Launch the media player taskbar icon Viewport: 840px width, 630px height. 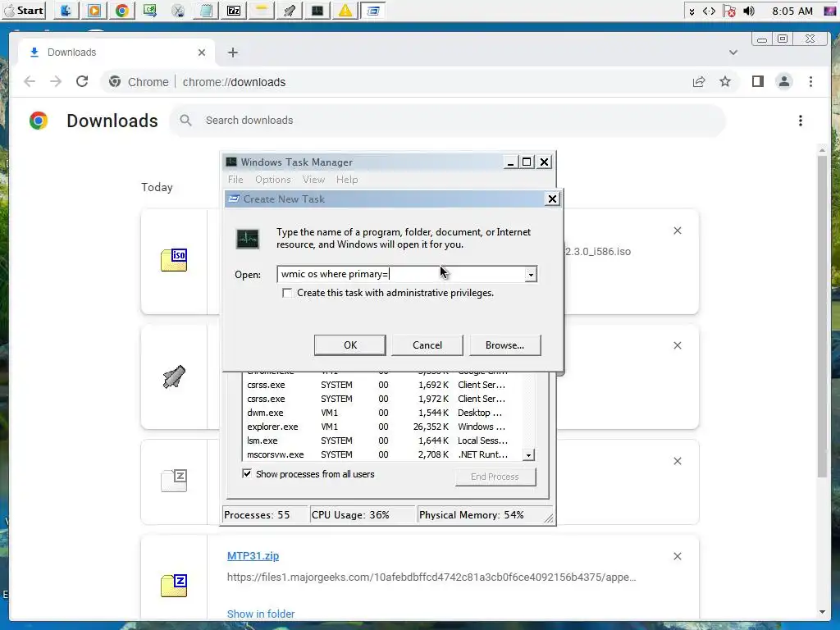pyautogui.click(x=94, y=10)
